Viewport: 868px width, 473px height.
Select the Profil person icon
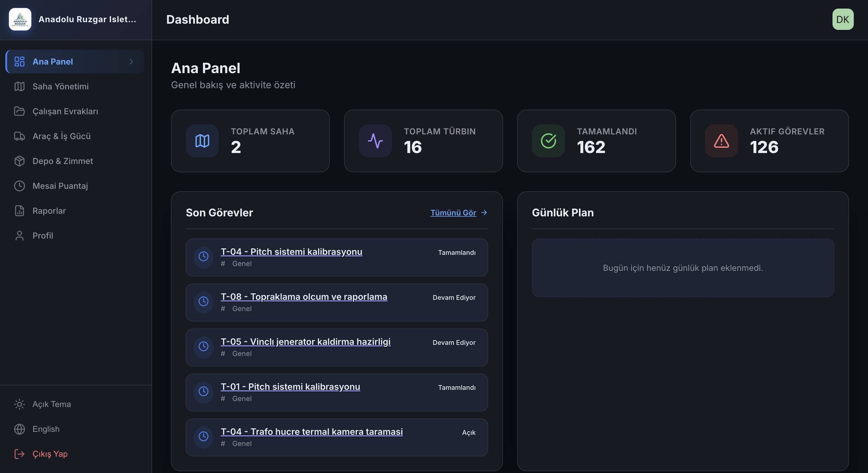pyautogui.click(x=19, y=235)
